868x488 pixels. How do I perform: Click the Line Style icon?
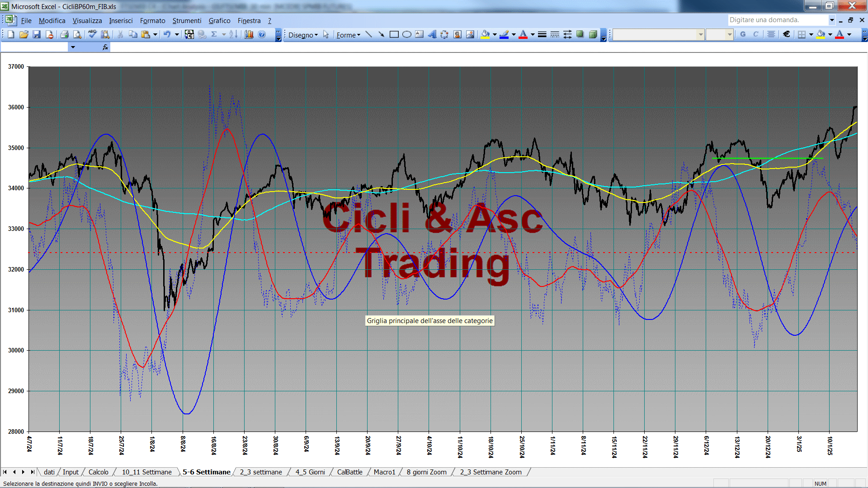point(542,35)
